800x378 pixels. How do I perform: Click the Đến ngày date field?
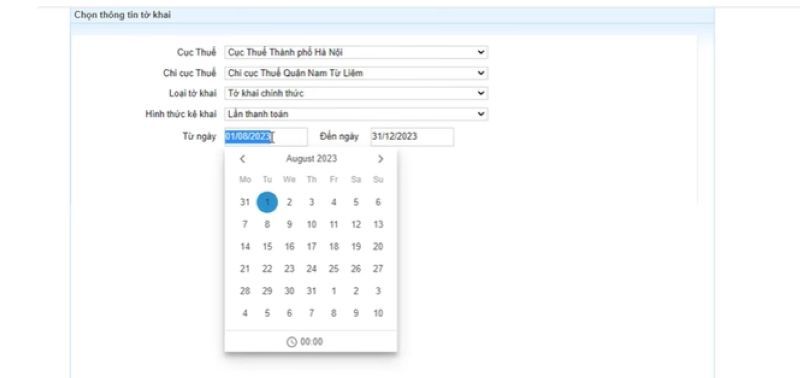[412, 137]
